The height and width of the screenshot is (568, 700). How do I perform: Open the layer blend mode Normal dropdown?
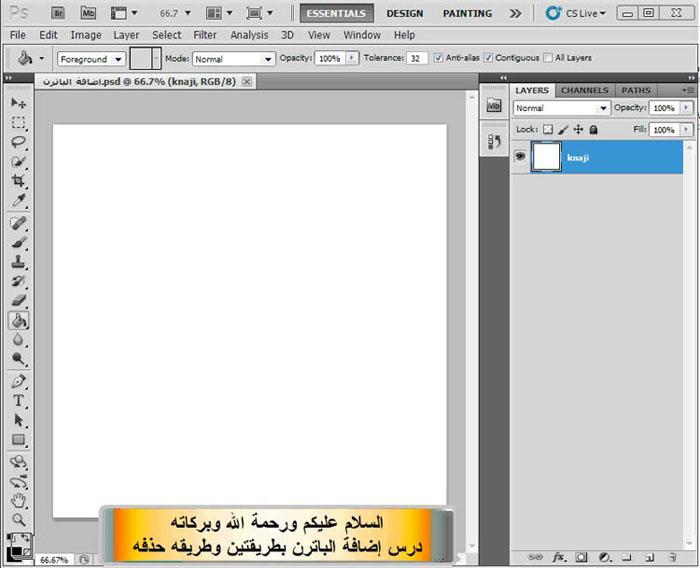click(x=560, y=108)
